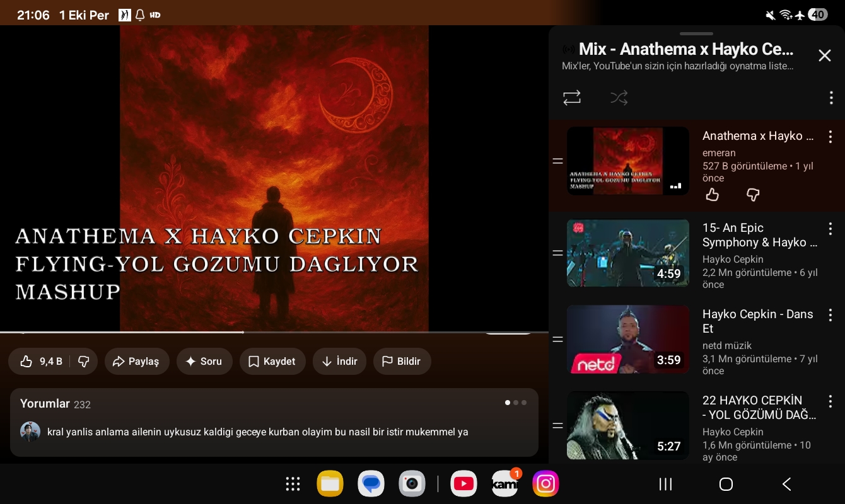The image size is (845, 504).
Task: Open the Yorumlar comments section
Action: [x=274, y=422]
